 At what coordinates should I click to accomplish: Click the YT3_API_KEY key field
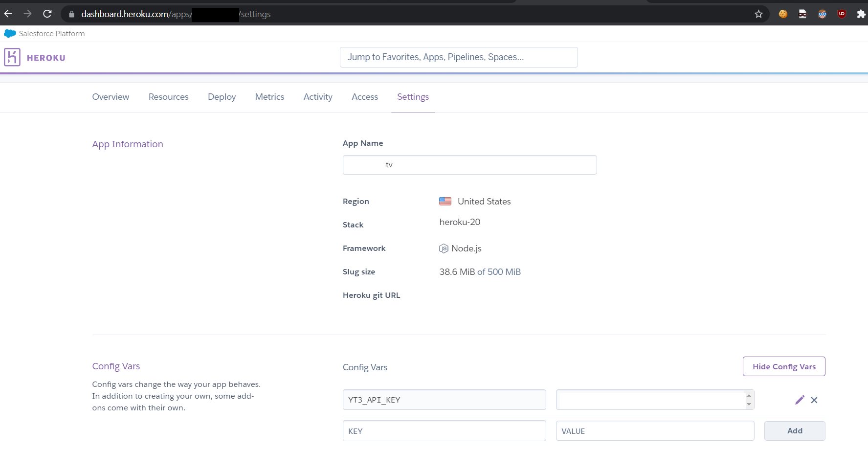click(x=444, y=400)
